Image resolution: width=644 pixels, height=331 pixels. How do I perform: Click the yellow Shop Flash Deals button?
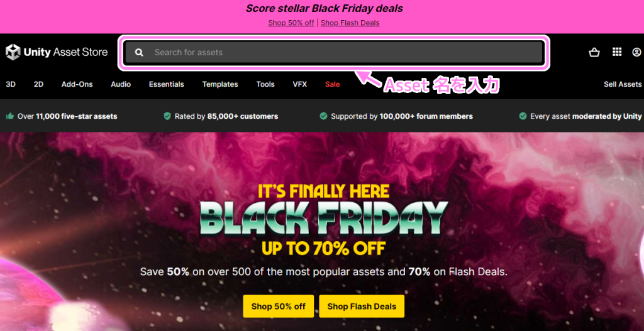point(362,306)
